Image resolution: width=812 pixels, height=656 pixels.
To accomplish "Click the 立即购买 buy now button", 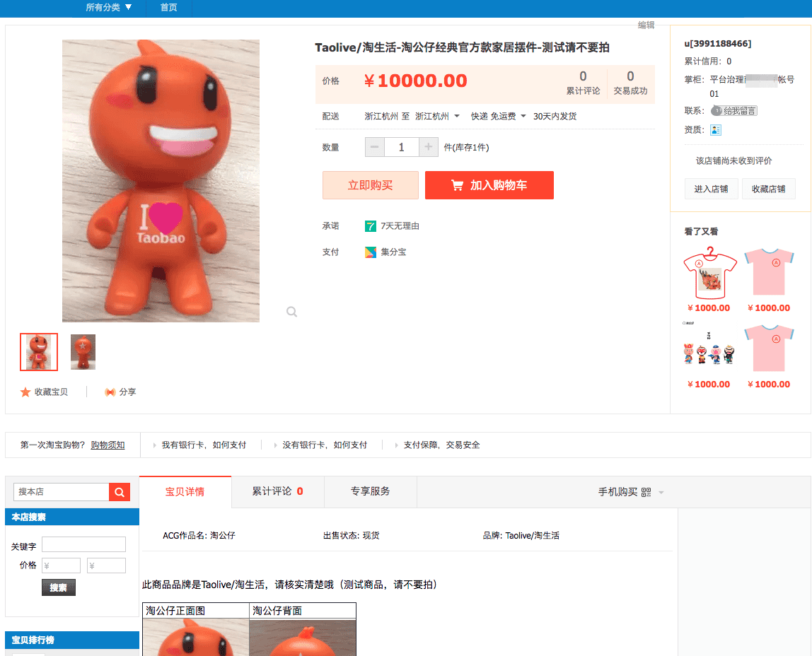I will [x=370, y=185].
